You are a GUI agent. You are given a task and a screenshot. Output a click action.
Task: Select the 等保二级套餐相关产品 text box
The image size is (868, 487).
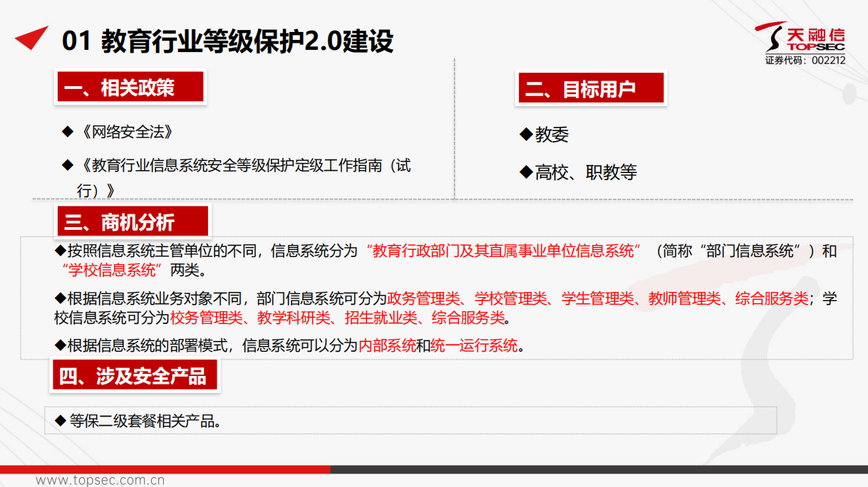[410, 420]
